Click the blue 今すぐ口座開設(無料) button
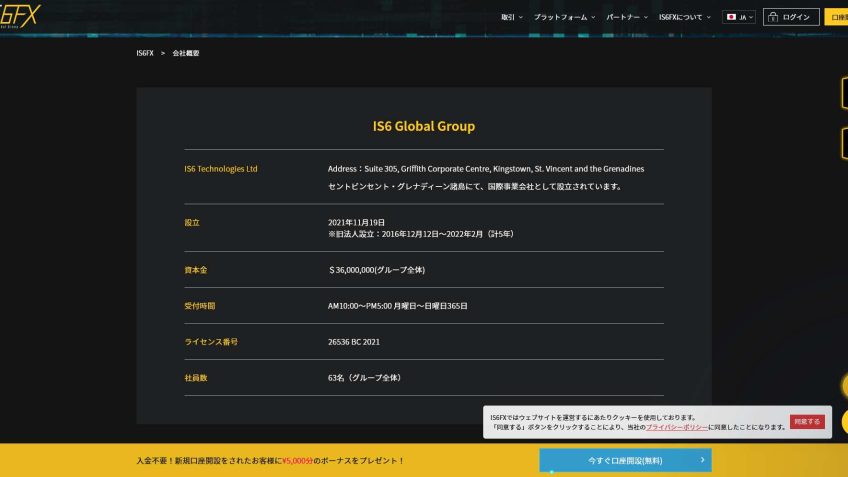Screen dimensions: 848x477 [x=625, y=460]
